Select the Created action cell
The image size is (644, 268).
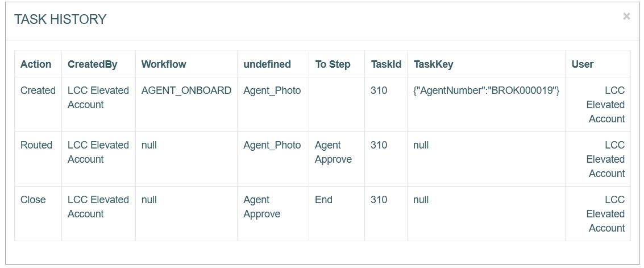[x=38, y=90]
